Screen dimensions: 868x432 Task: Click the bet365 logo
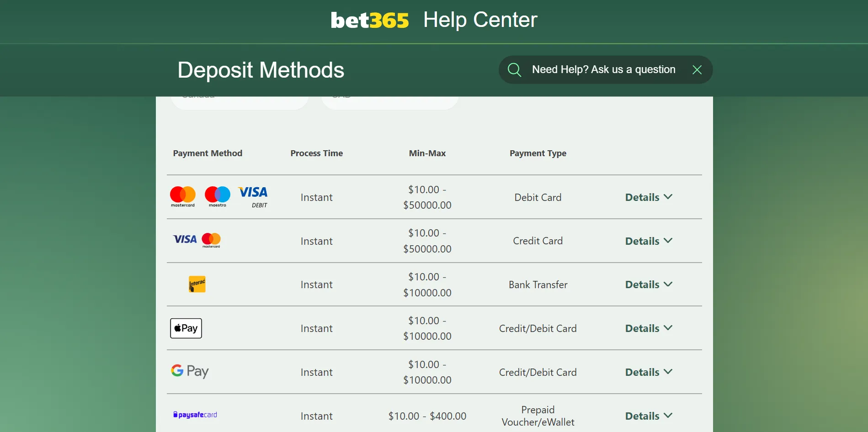370,21
